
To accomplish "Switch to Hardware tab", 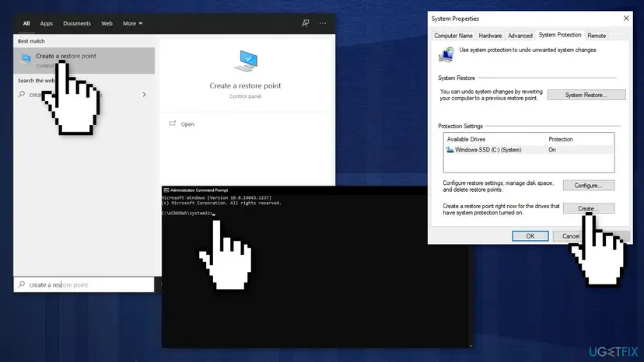I will point(490,36).
